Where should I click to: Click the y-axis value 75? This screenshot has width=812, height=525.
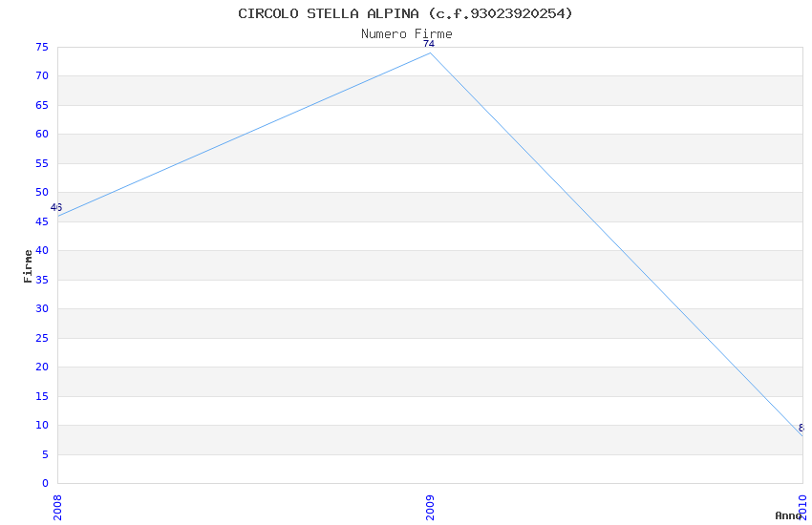(x=42, y=47)
